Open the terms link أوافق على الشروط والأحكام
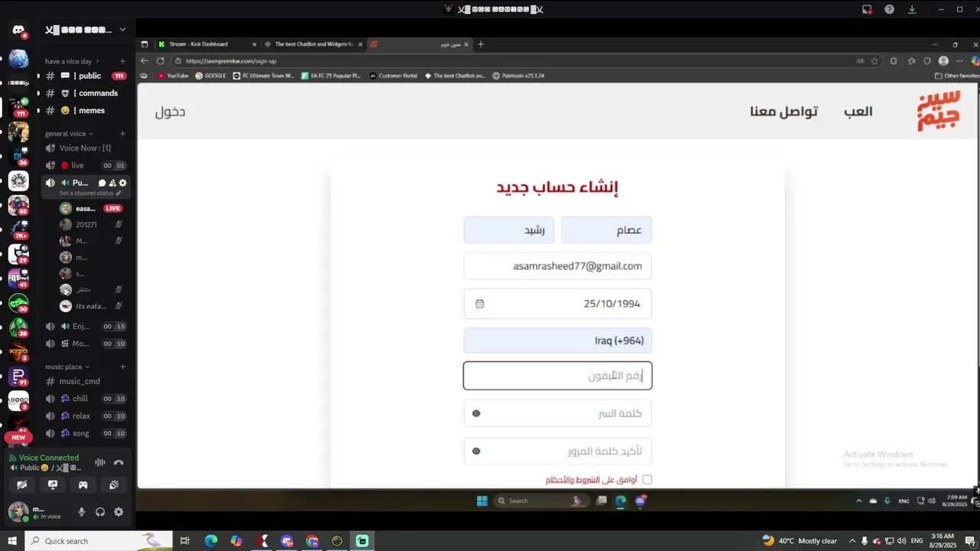 [x=591, y=480]
